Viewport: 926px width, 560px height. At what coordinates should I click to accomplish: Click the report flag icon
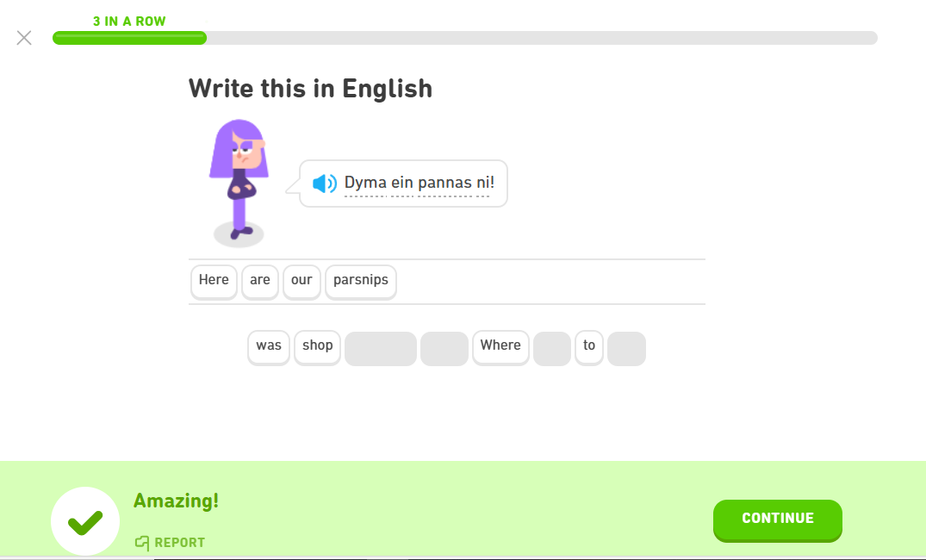[142, 542]
